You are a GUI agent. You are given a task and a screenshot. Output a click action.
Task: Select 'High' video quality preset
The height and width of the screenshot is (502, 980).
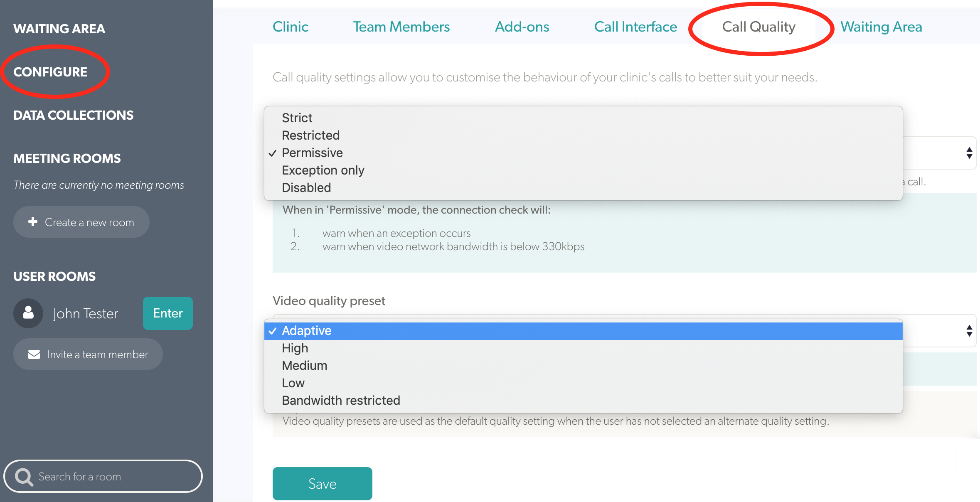pos(295,348)
